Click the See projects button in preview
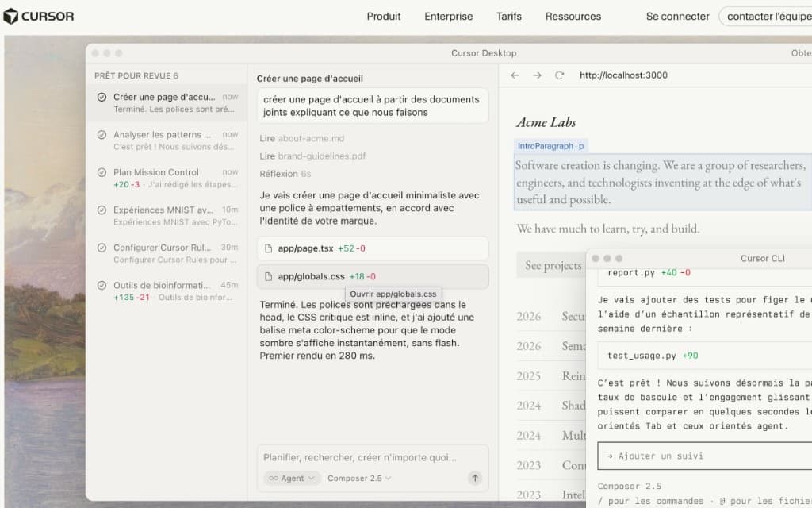The image size is (812, 508). coord(553,265)
